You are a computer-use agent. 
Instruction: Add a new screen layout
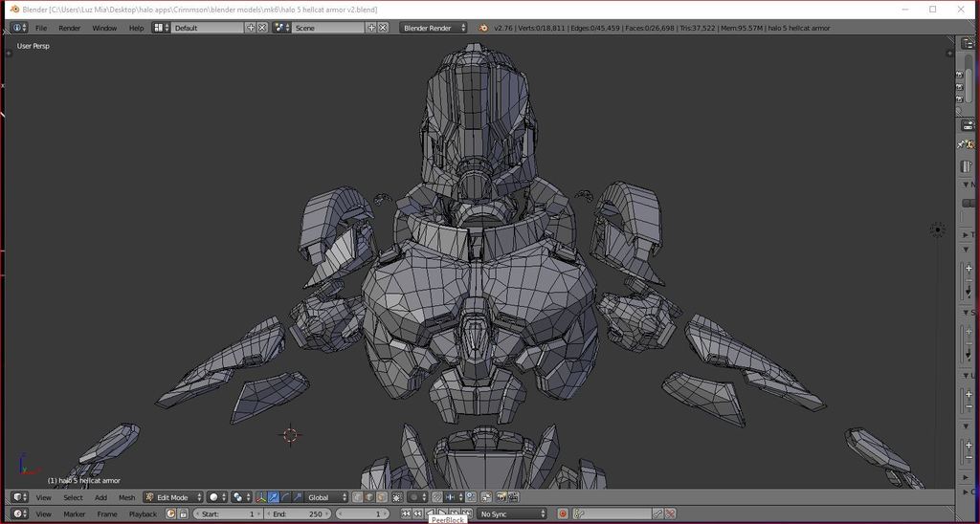tap(251, 28)
